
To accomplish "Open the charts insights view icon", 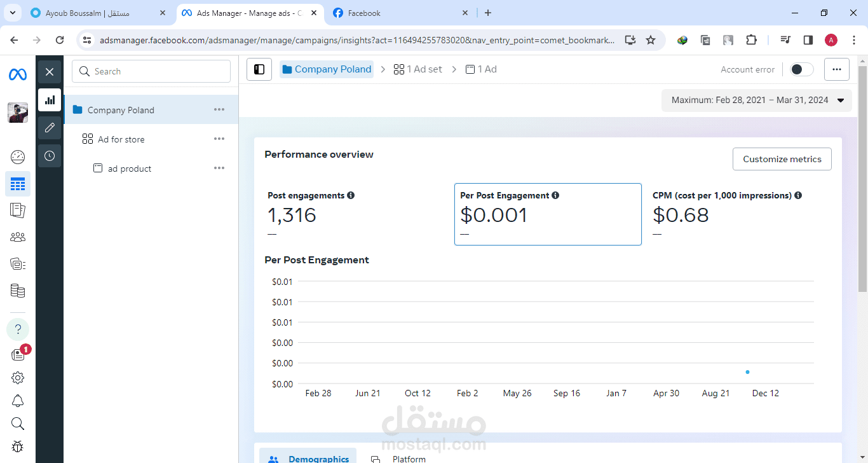I will (x=50, y=100).
